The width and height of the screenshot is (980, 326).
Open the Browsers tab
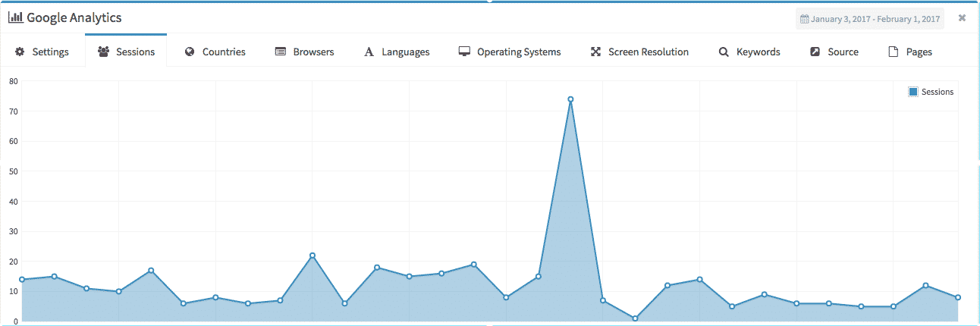click(304, 52)
